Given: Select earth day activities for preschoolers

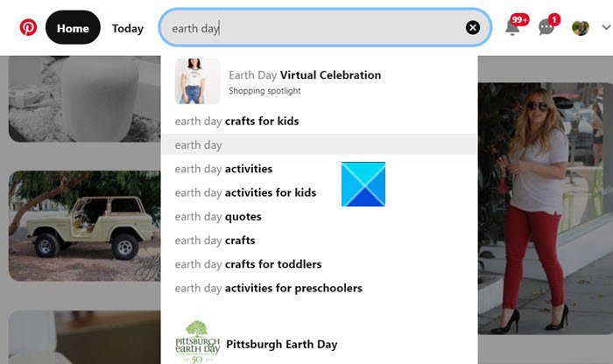Looking at the screenshot, I should (268, 288).
